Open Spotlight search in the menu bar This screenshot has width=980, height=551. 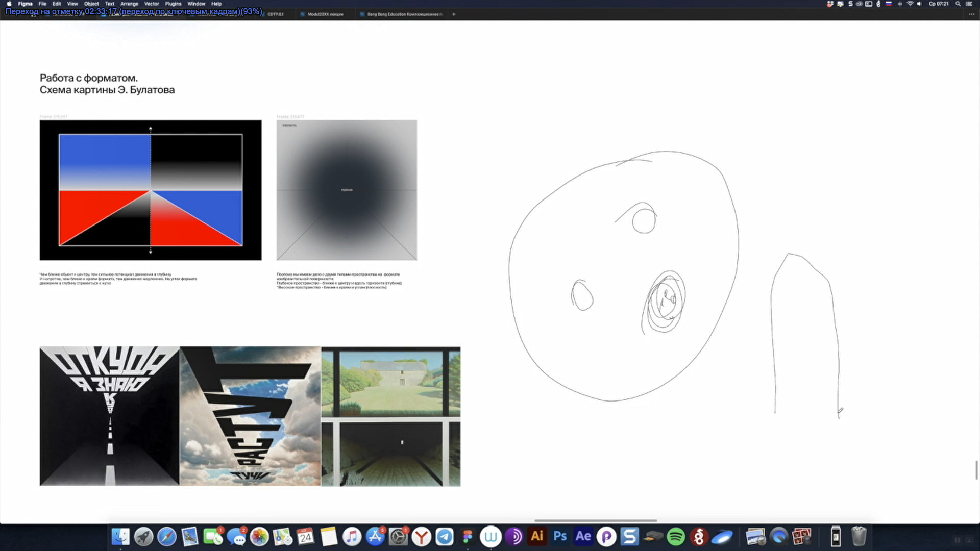[958, 4]
